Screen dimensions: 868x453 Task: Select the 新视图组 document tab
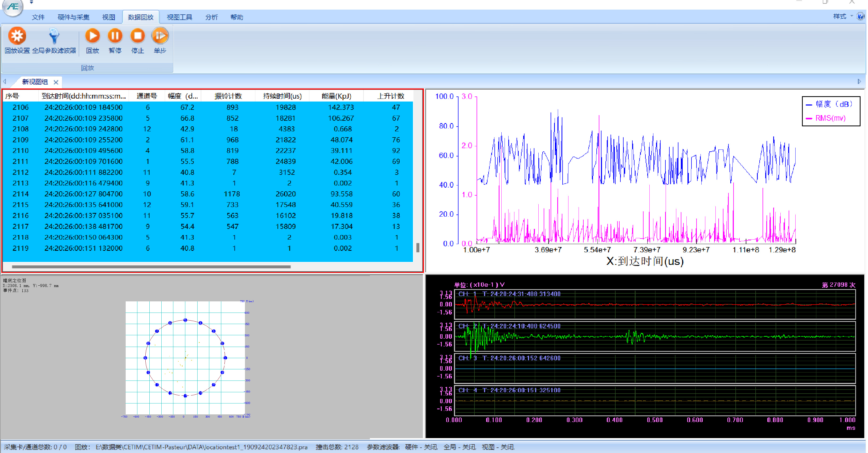pyautogui.click(x=35, y=82)
